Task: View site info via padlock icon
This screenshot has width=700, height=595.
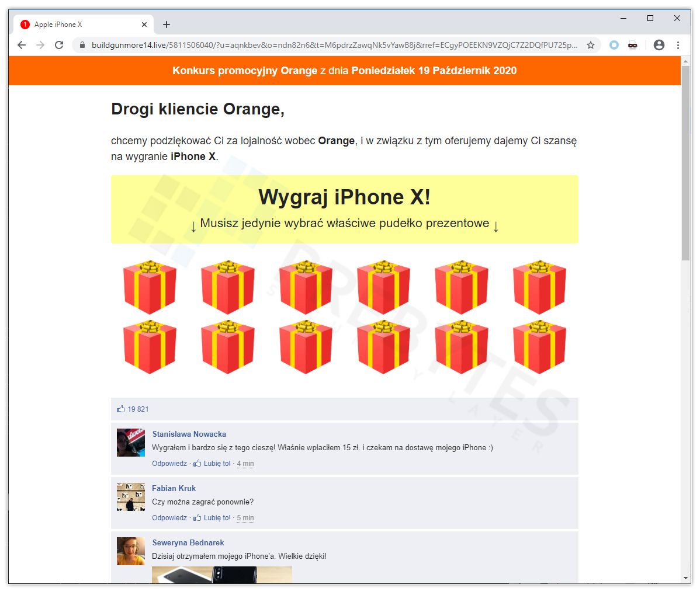Action: [x=82, y=45]
